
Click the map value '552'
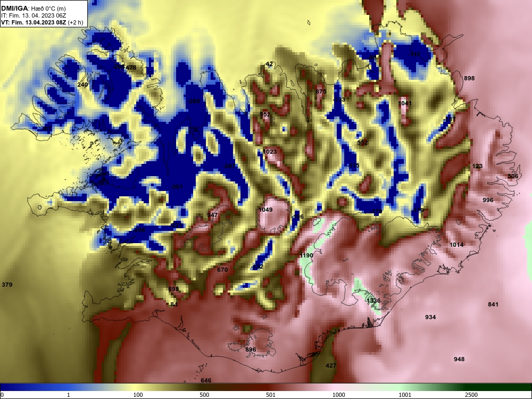362,143
